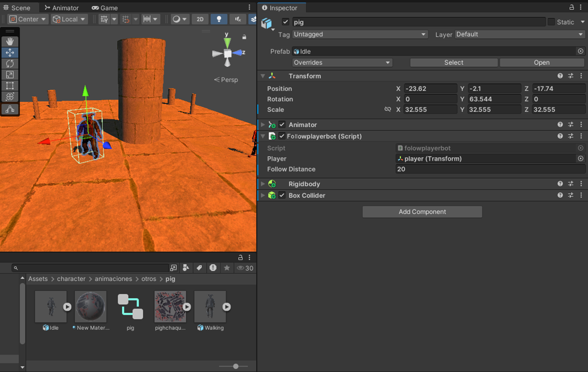Click the asset thumbnail size slider
The width and height of the screenshot is (588, 372).
[x=236, y=366]
